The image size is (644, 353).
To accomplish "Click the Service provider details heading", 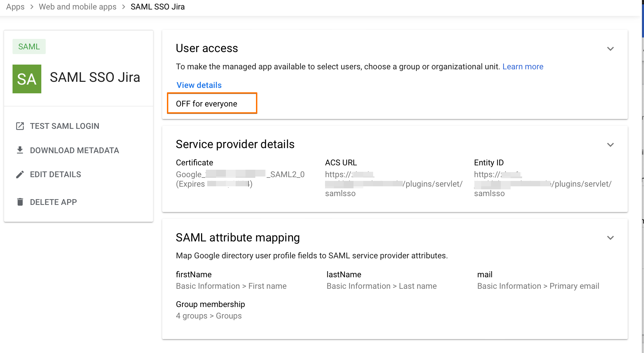I will click(235, 144).
